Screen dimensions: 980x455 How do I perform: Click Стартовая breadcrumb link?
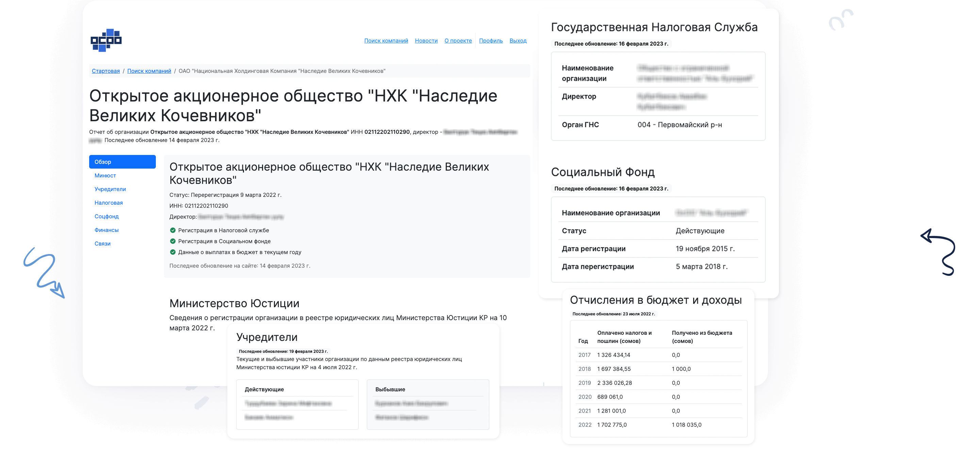point(106,71)
